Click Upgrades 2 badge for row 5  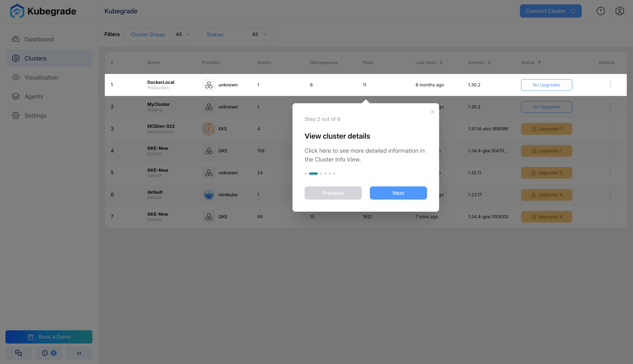pyautogui.click(x=546, y=173)
